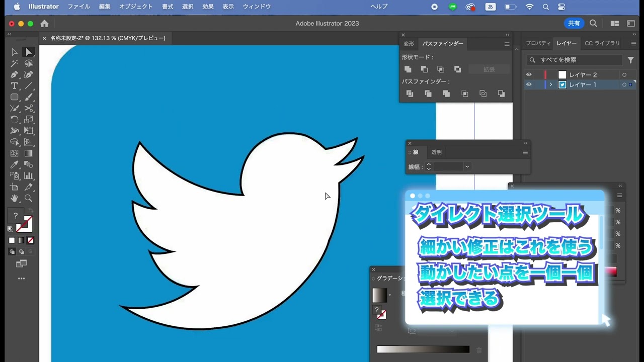644x362 pixels.
Task: Click the 拡張 expand button
Action: click(489, 69)
